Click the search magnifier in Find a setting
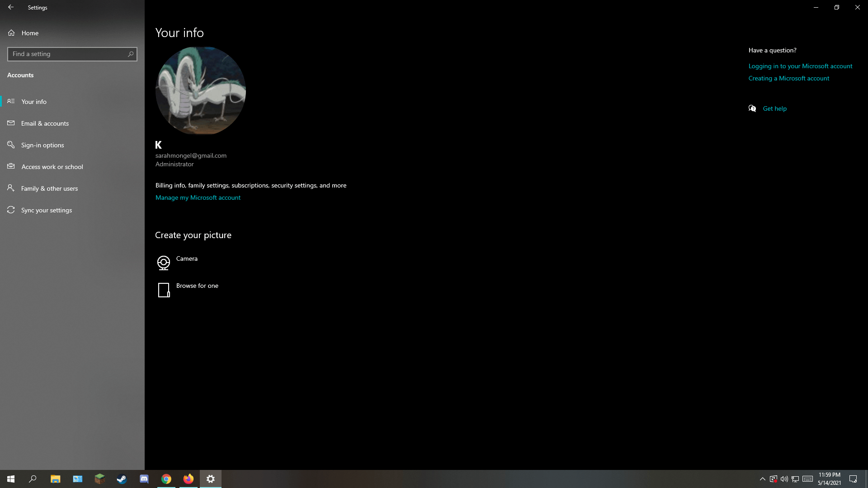 [x=131, y=54]
